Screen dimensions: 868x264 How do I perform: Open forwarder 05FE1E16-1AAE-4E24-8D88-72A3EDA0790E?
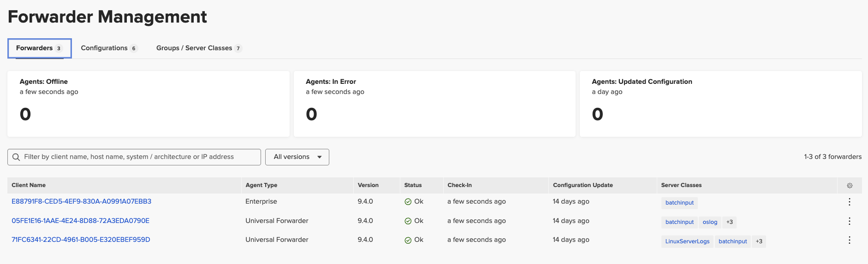pos(80,221)
